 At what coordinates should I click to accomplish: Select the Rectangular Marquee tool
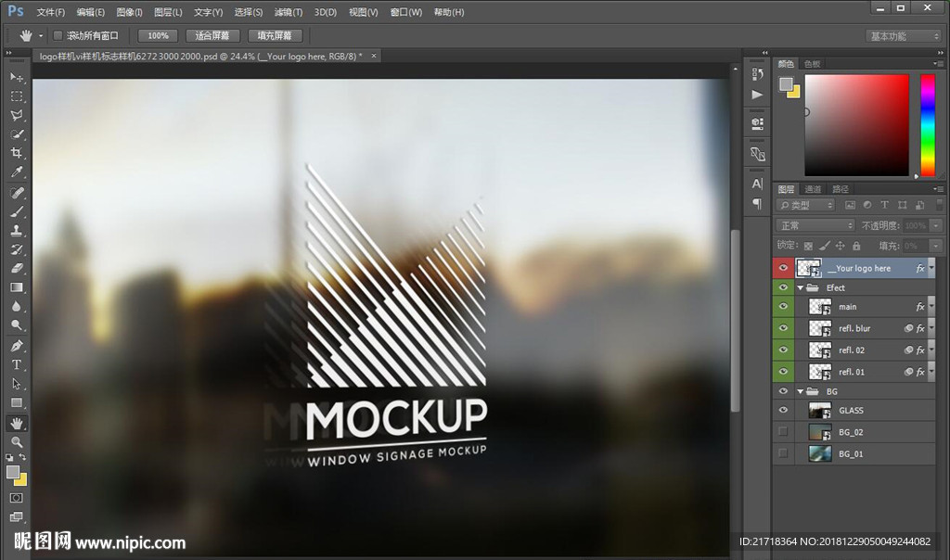coord(17,96)
